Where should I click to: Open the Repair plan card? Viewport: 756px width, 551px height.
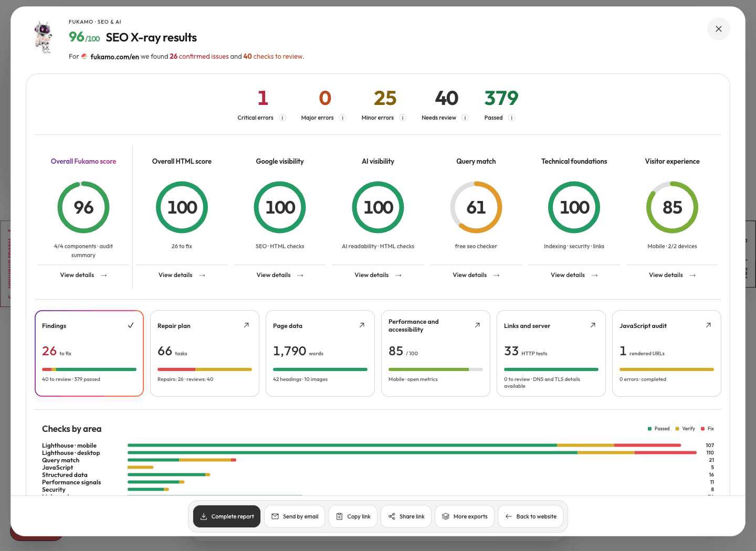(205, 353)
